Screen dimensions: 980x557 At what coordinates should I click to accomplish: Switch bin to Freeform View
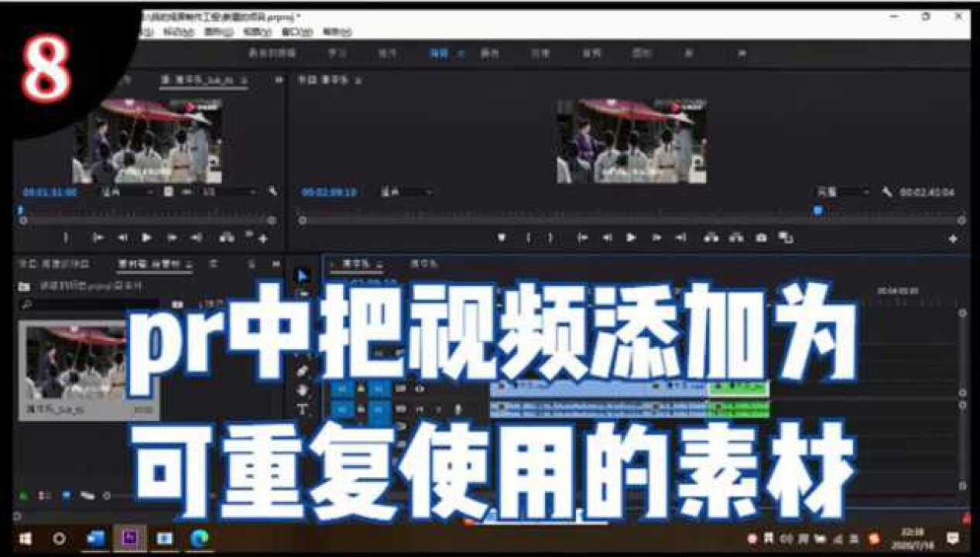87,495
